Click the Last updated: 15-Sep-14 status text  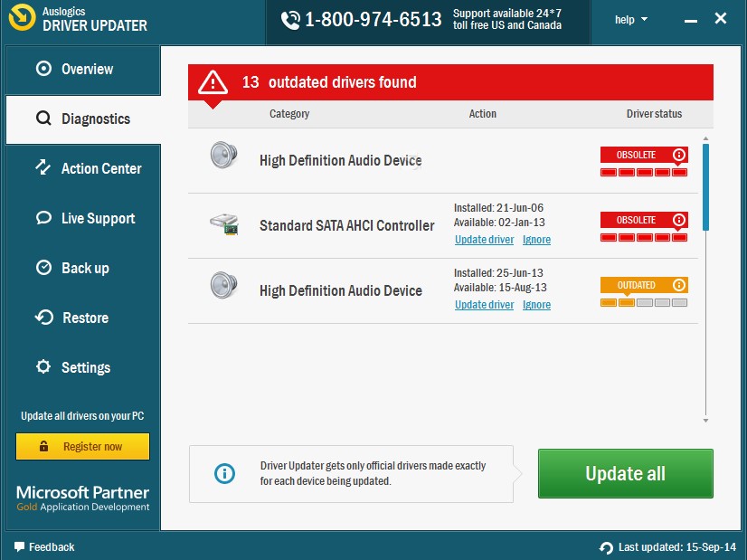pos(677,547)
